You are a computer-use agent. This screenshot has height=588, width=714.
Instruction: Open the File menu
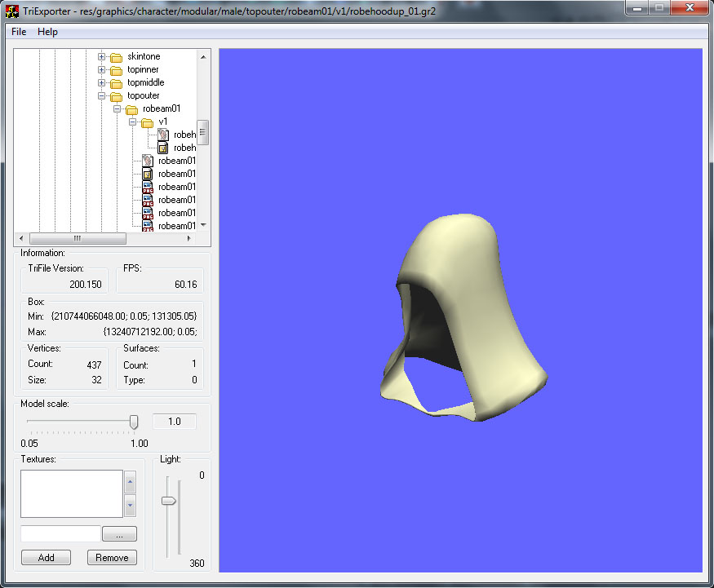pyautogui.click(x=19, y=32)
